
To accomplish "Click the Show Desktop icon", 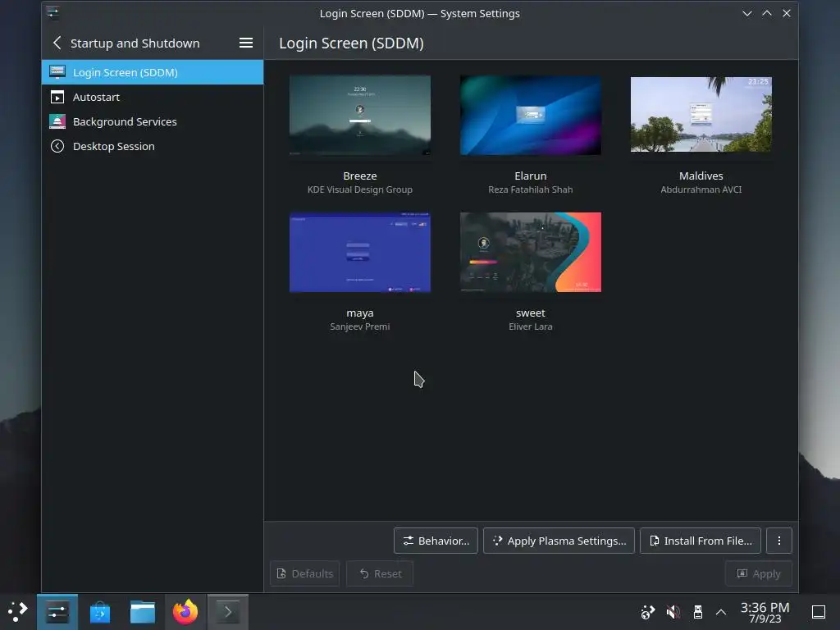I will point(819,612).
